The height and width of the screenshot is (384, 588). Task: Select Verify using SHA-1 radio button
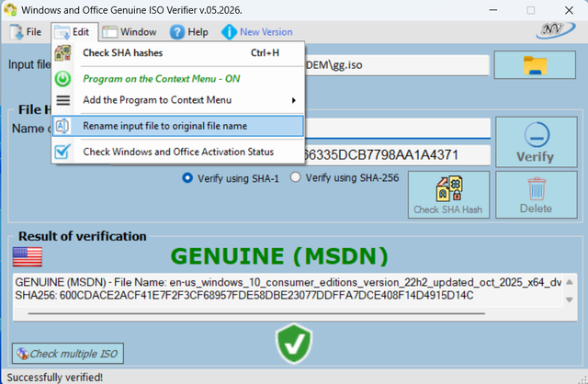187,177
